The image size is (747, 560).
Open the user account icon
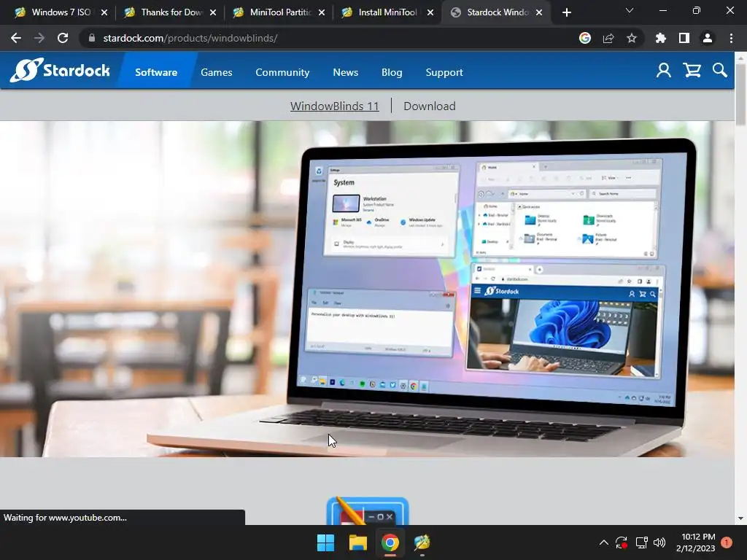[x=664, y=71]
